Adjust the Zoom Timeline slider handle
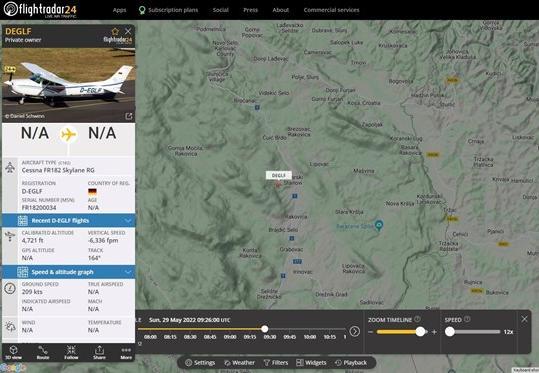Screen dimensions: 539x373 [x=420, y=332]
